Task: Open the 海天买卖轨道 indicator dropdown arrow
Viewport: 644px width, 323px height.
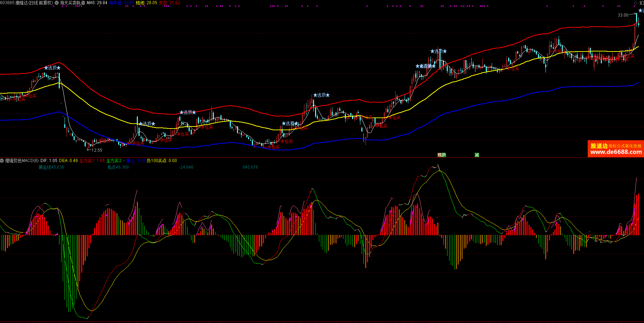Action: [57, 3]
